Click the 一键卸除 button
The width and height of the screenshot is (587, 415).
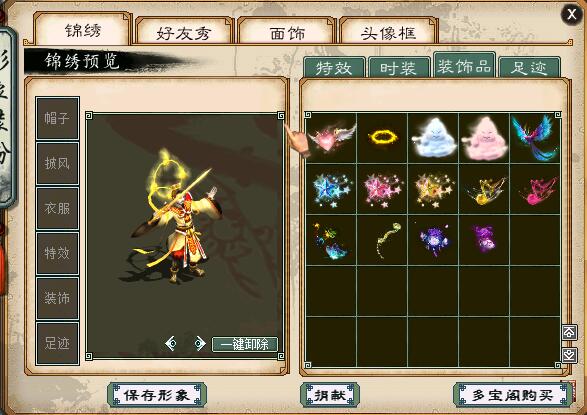[x=245, y=344]
